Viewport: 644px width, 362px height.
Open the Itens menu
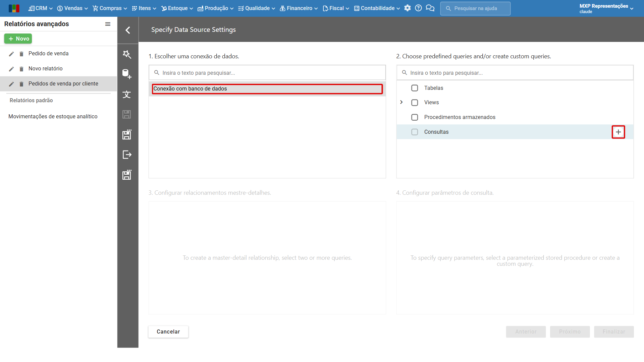pos(144,8)
